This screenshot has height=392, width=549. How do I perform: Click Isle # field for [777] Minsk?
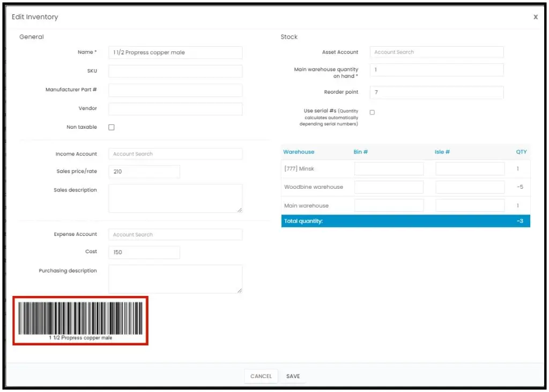(470, 168)
